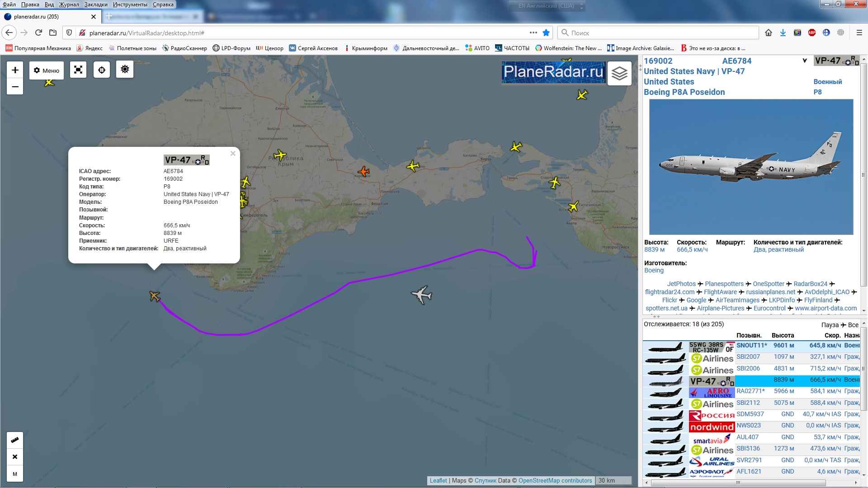Image resolution: width=868 pixels, height=488 pixels.
Task: Click the locate/crosshair map icon
Action: pyautogui.click(x=102, y=70)
